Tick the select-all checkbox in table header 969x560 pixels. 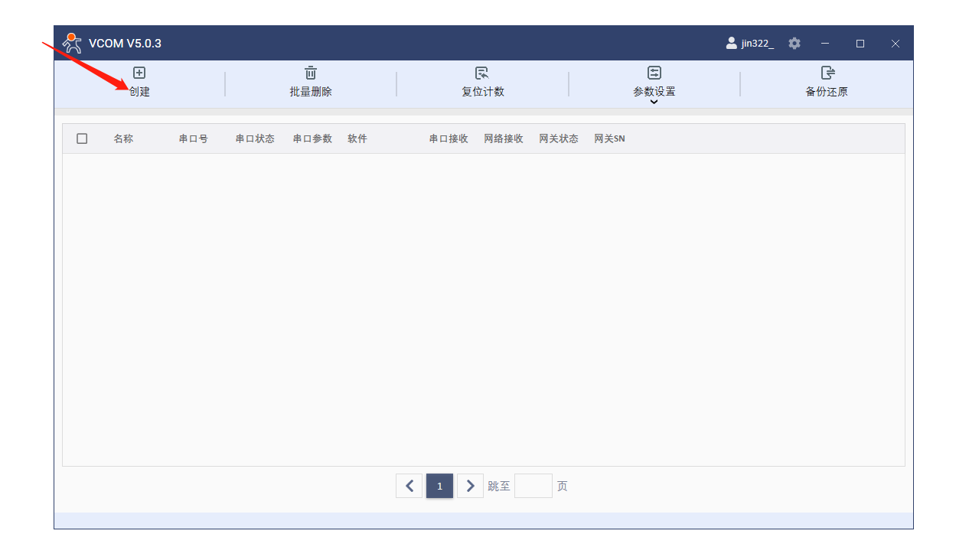click(x=82, y=138)
